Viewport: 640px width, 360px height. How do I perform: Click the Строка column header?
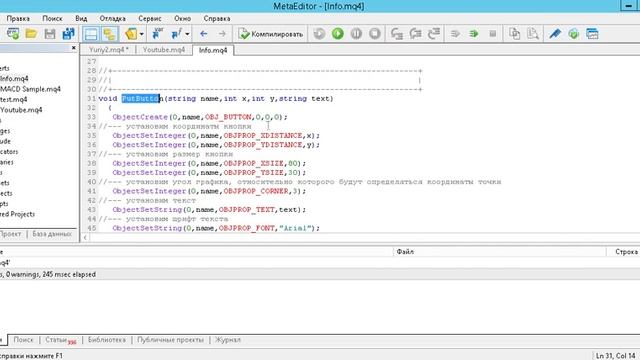626,252
